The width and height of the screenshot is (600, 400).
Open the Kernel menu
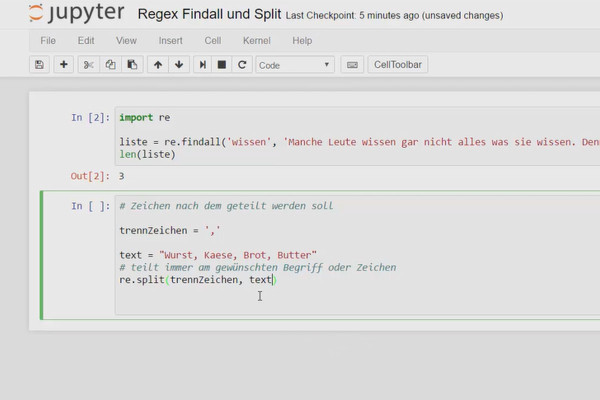coord(256,41)
